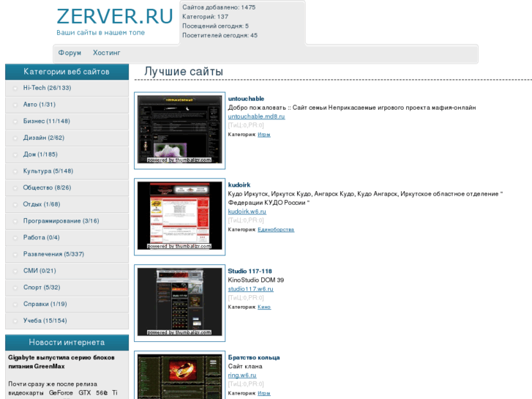This screenshot has height=399, width=532.
Task: Click 'Категорий: 137' stat
Action: 206,17
